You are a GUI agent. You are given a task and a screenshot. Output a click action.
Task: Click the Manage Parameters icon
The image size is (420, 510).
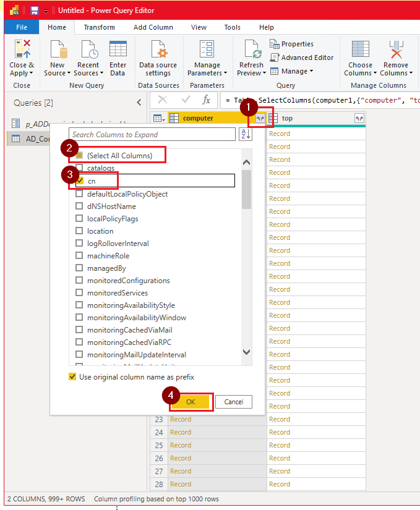point(207,49)
